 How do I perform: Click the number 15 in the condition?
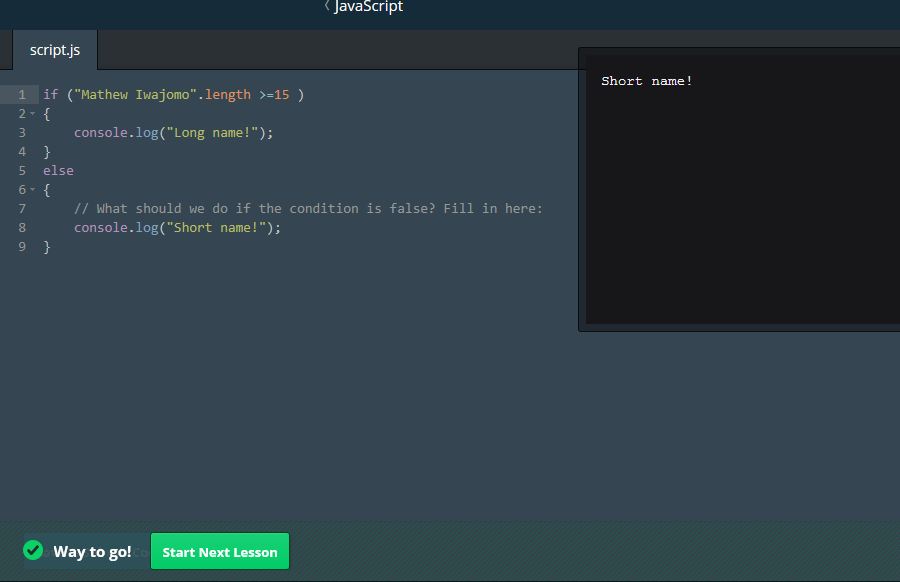click(281, 95)
